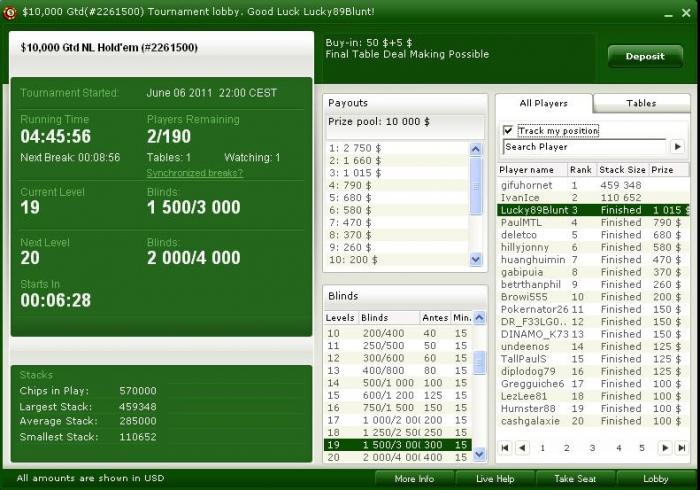Select player gabipuia row
The image size is (700, 490).
coord(593,272)
